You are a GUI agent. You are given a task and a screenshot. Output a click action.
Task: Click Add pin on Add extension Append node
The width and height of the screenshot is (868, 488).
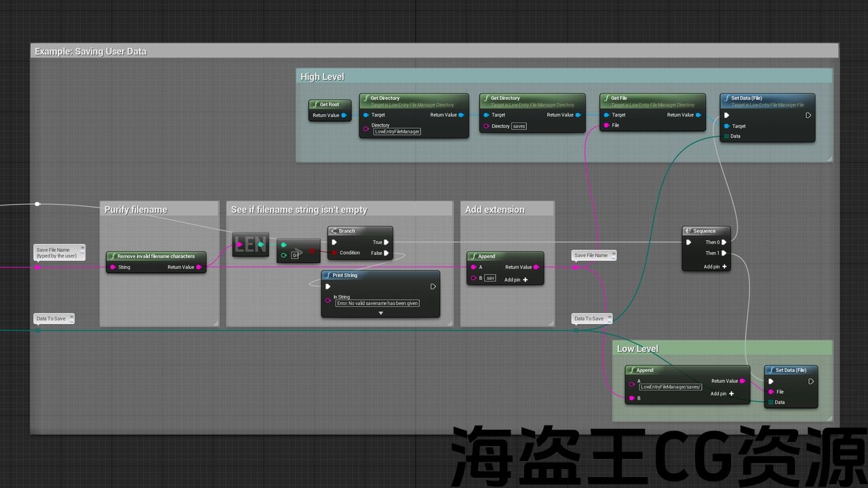coord(516,280)
